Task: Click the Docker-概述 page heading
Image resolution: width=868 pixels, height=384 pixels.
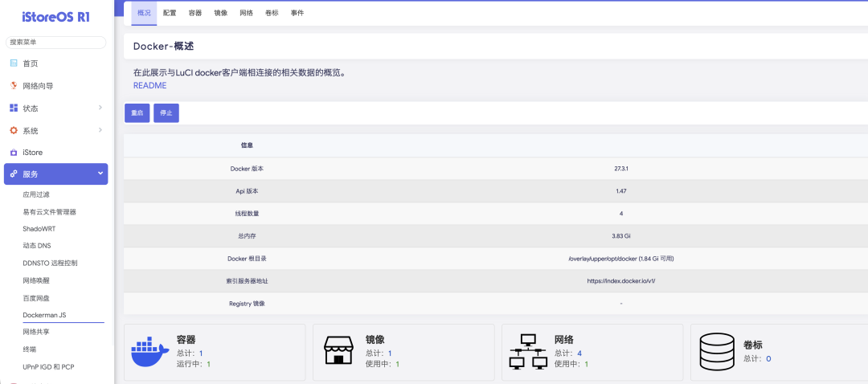Action: tap(163, 47)
